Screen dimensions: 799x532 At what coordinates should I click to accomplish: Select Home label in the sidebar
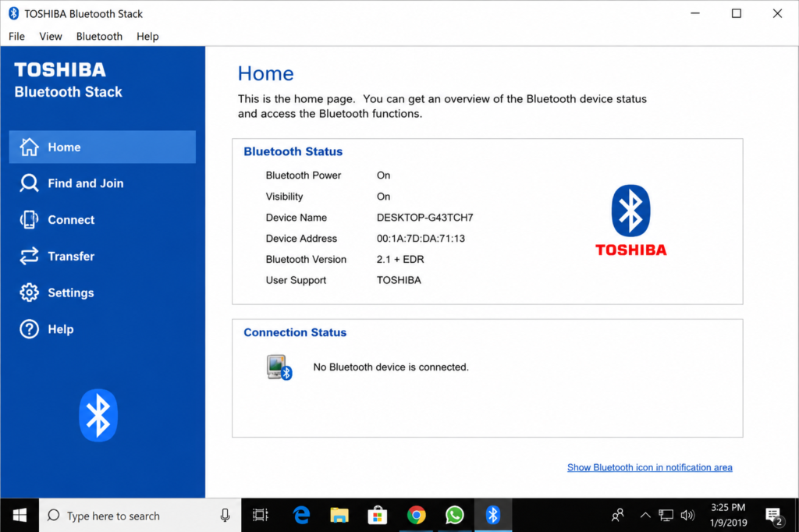point(64,147)
